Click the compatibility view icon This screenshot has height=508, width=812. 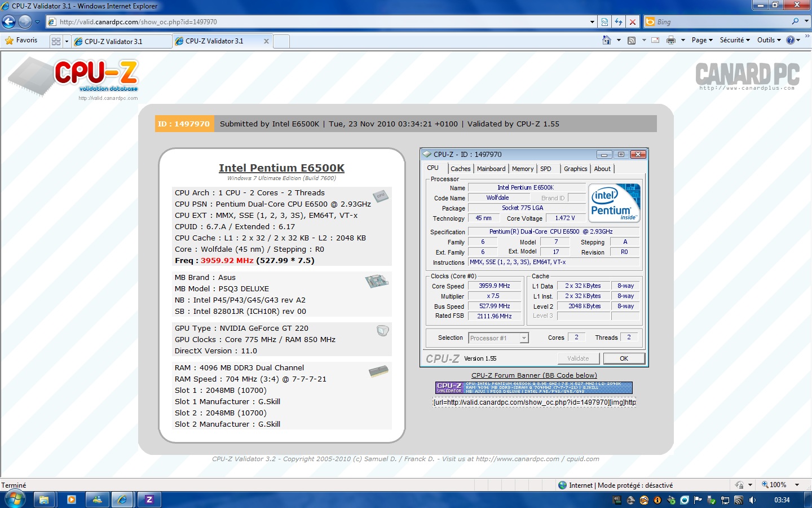(604, 22)
